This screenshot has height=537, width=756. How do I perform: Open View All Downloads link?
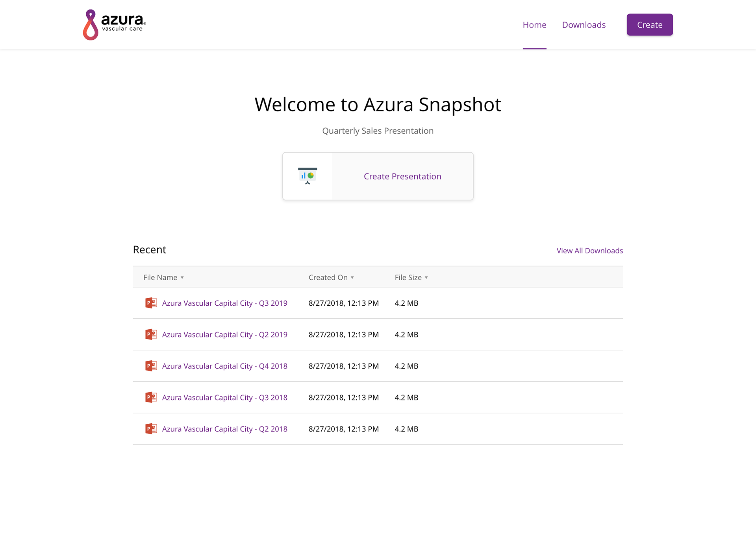coord(590,251)
